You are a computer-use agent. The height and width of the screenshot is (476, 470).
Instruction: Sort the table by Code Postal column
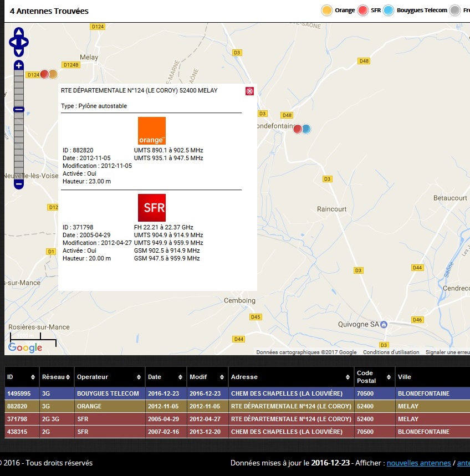(x=374, y=377)
